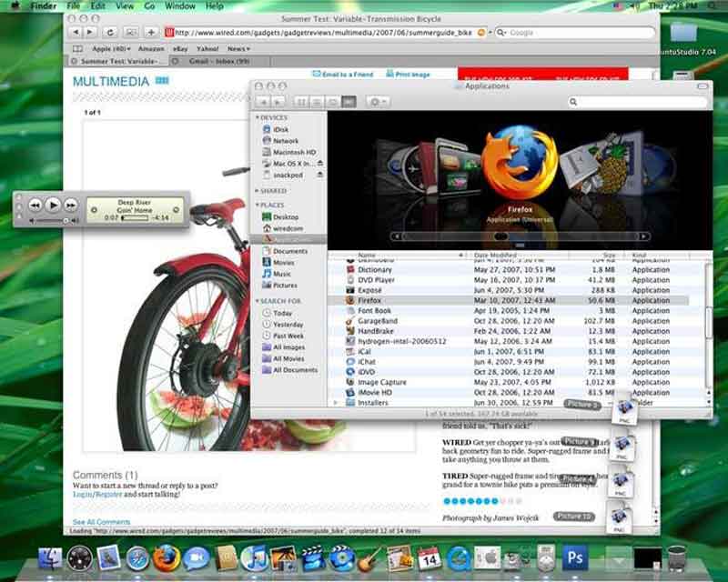Follow the Login/Register link
The image size is (728, 582).
(x=97, y=495)
